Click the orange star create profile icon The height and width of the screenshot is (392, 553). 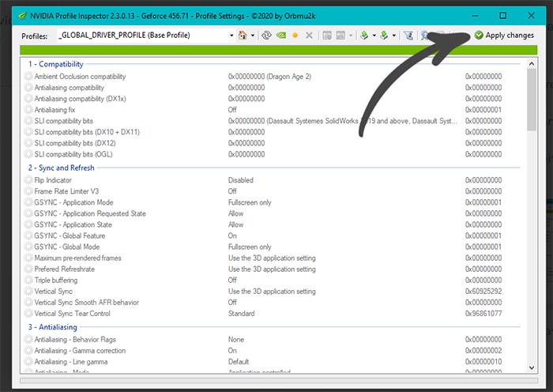(x=295, y=36)
